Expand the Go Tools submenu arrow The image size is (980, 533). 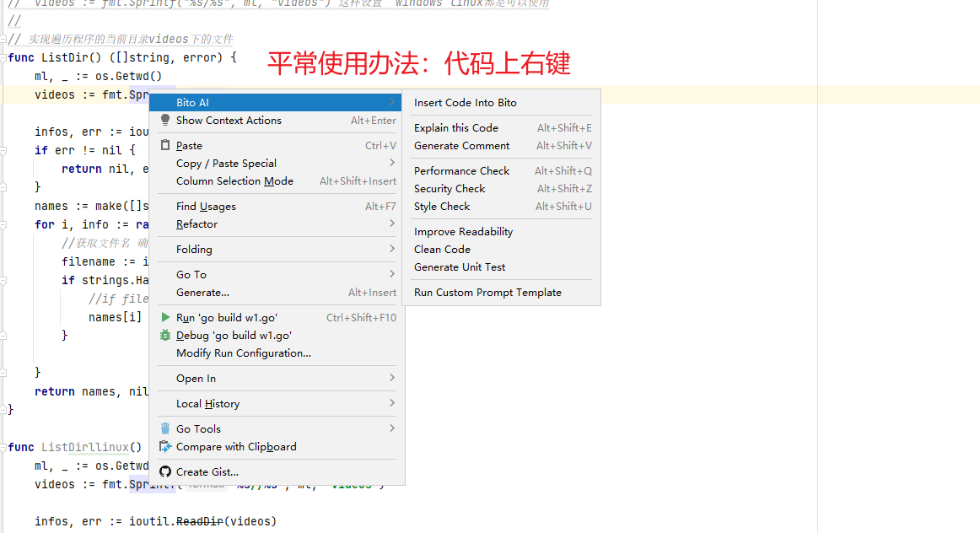(x=392, y=428)
